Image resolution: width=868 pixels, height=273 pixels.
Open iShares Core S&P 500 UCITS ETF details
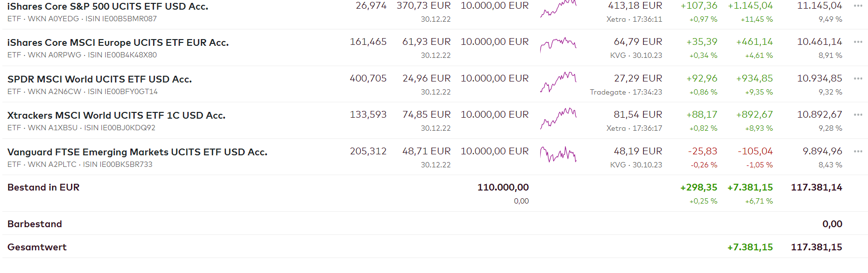click(108, 7)
